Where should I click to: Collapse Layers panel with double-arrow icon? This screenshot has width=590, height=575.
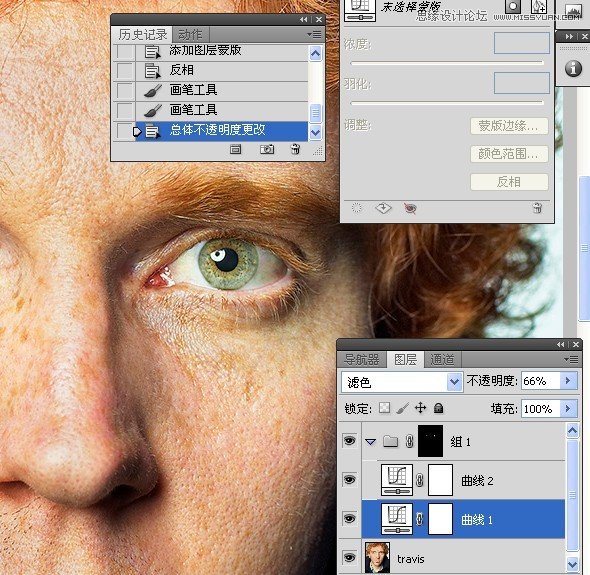(560, 345)
